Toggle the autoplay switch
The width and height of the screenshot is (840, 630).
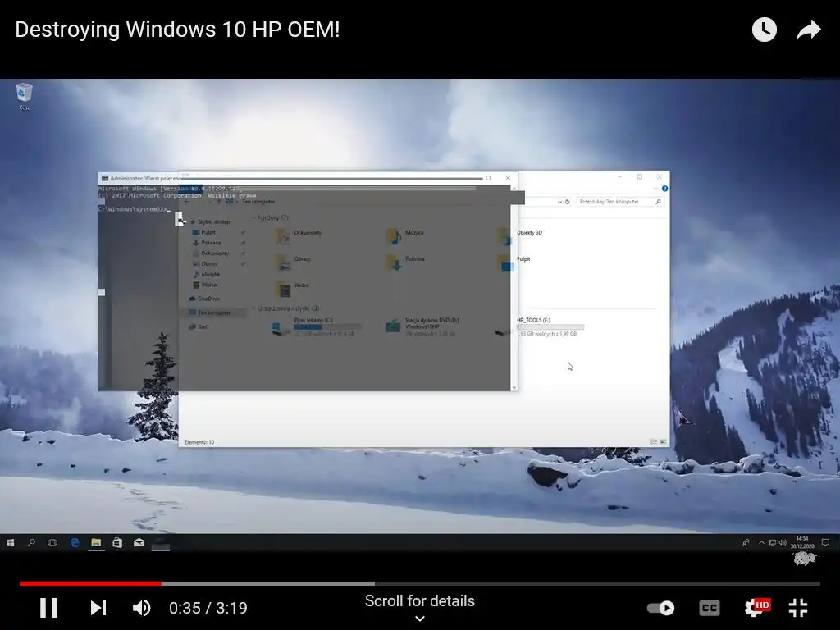click(660, 608)
